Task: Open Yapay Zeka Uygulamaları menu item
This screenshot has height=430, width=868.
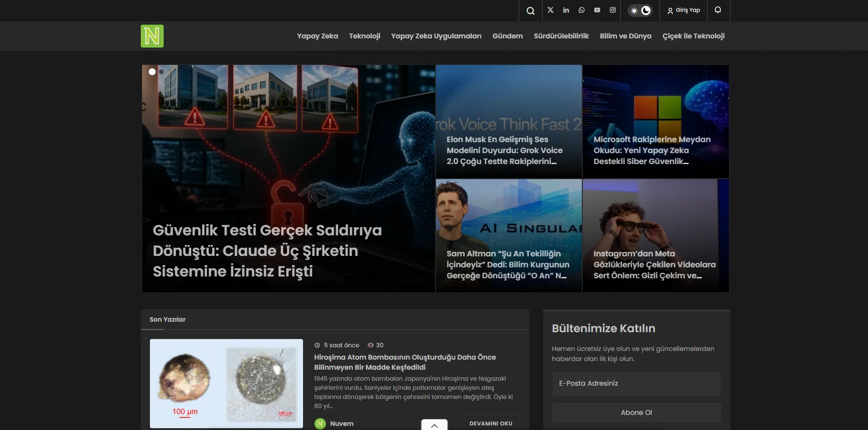Action: point(436,36)
